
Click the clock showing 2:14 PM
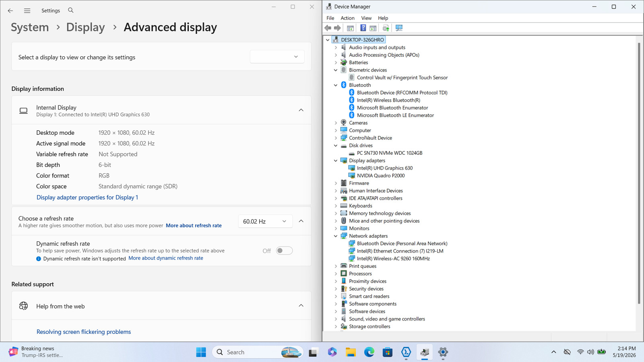(626, 348)
